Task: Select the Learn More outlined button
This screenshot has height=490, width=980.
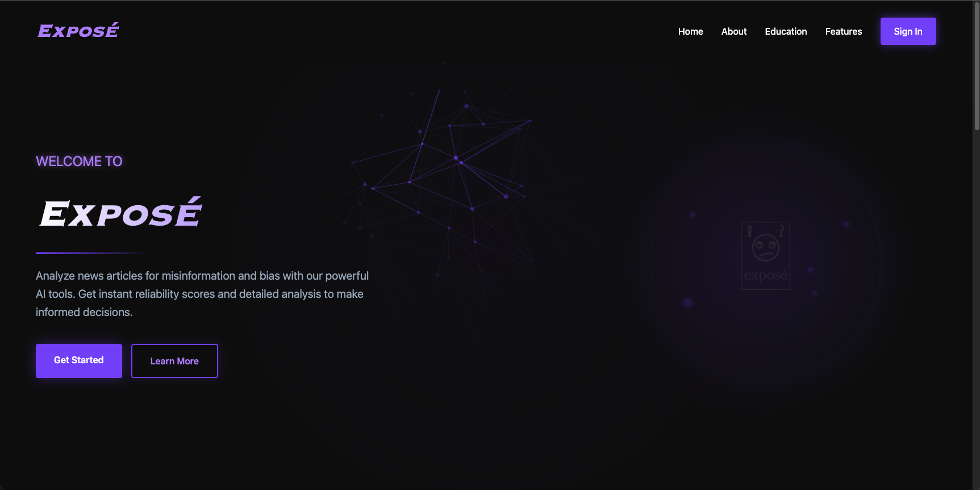Action: 174,361
